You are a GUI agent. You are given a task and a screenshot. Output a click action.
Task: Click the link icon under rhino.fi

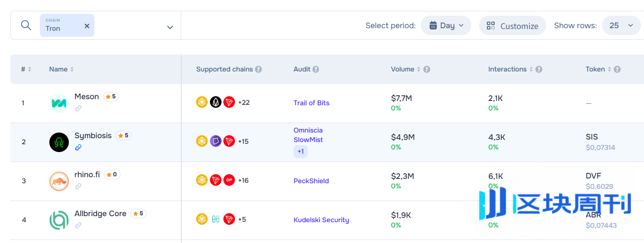[x=78, y=186]
